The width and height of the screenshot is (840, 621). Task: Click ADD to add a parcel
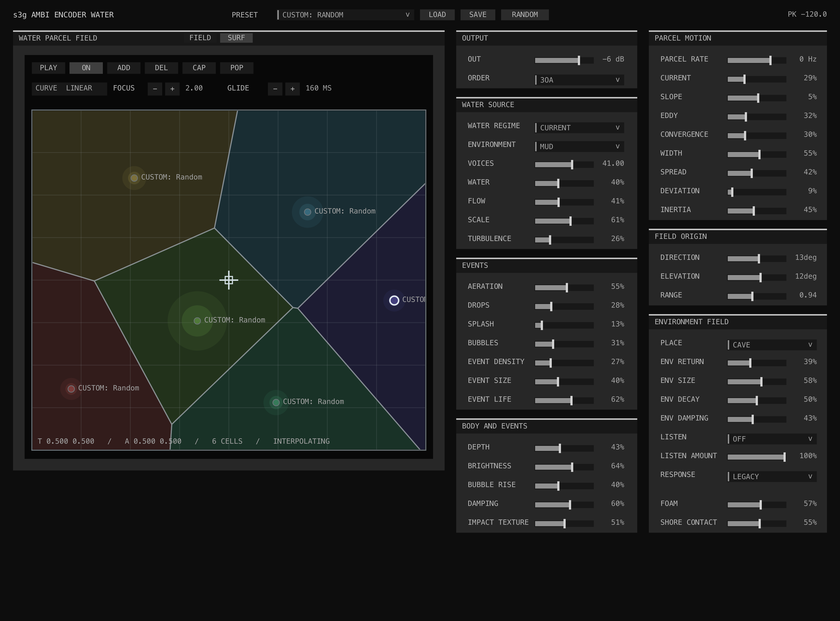click(x=124, y=68)
